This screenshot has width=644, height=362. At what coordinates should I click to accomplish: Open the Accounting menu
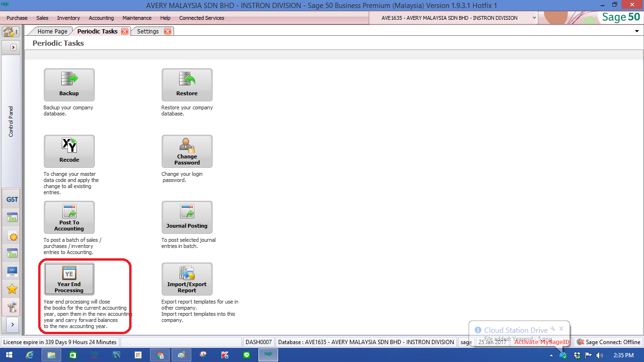(101, 18)
